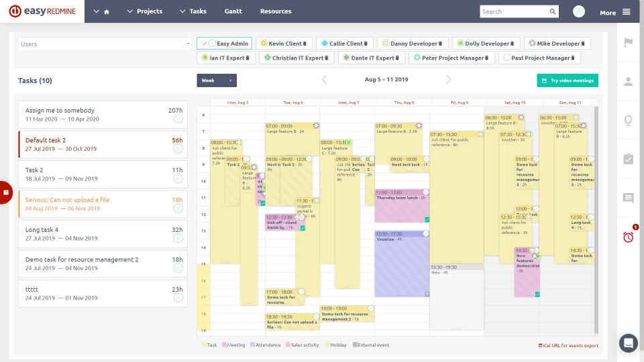Image resolution: width=644 pixels, height=362 pixels.
Task: Open the flag icon in right sidebar
Action: (629, 43)
